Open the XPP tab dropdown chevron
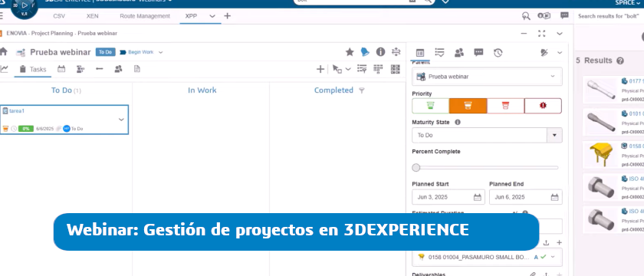The image size is (644, 276). (x=212, y=16)
